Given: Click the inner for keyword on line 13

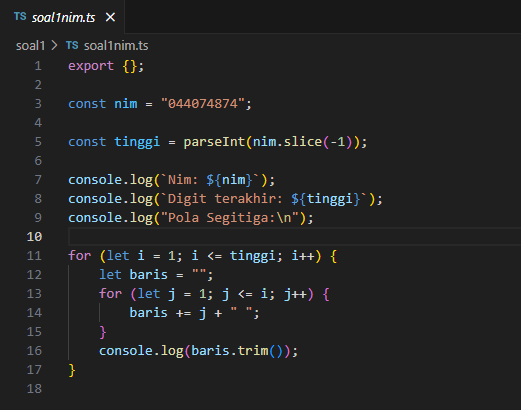Looking at the screenshot, I should coord(110,294).
